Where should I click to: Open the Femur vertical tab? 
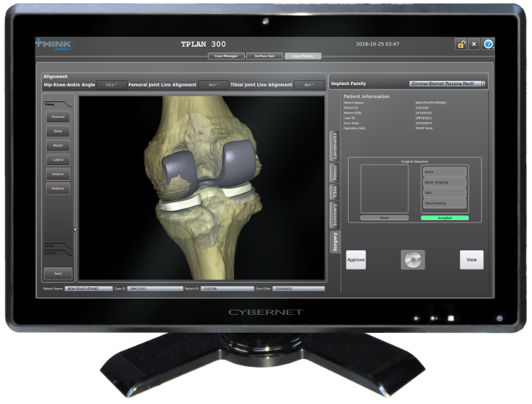tap(335, 172)
